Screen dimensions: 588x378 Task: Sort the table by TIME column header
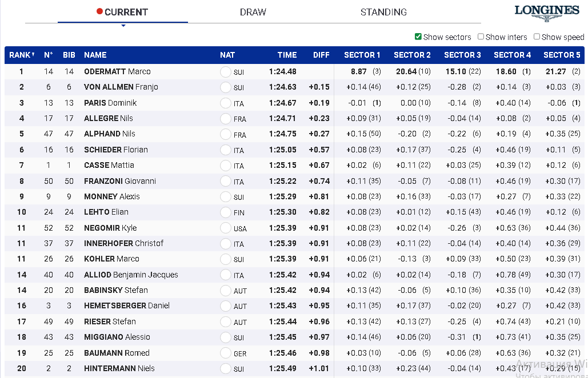(x=287, y=55)
